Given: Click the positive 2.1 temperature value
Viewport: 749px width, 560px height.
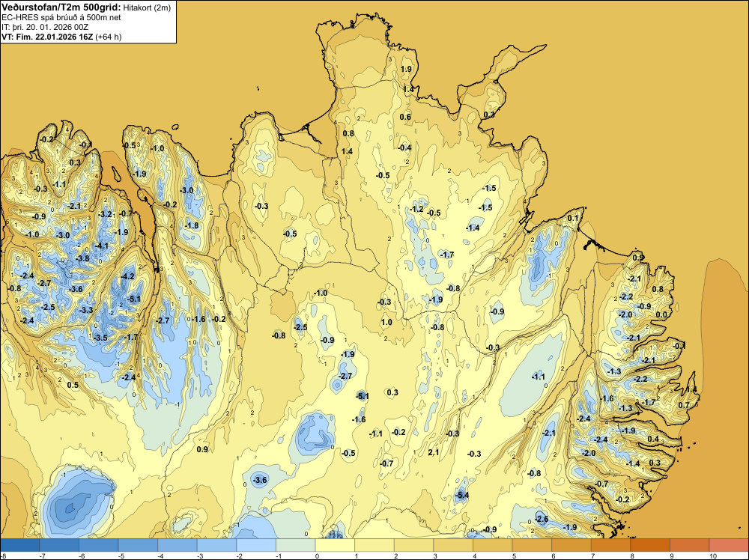Looking at the screenshot, I should click(433, 452).
